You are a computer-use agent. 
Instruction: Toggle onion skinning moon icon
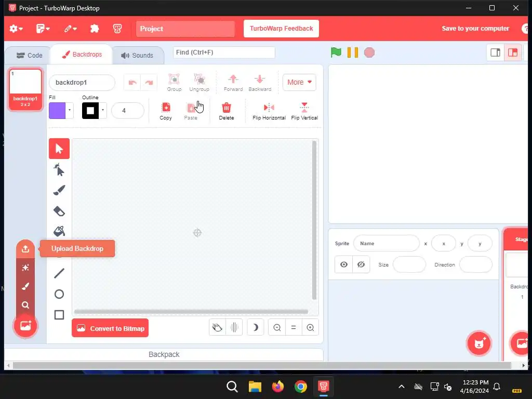point(255,327)
